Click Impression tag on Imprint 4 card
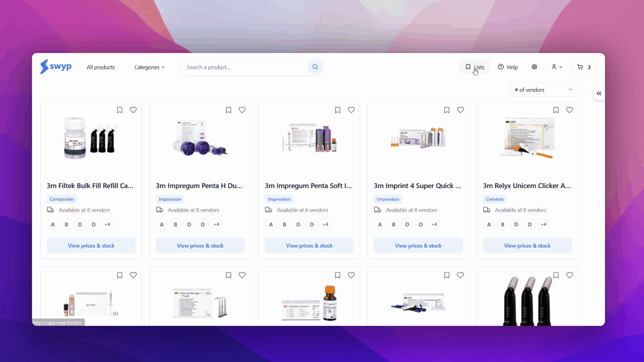644x362 pixels. 388,199
